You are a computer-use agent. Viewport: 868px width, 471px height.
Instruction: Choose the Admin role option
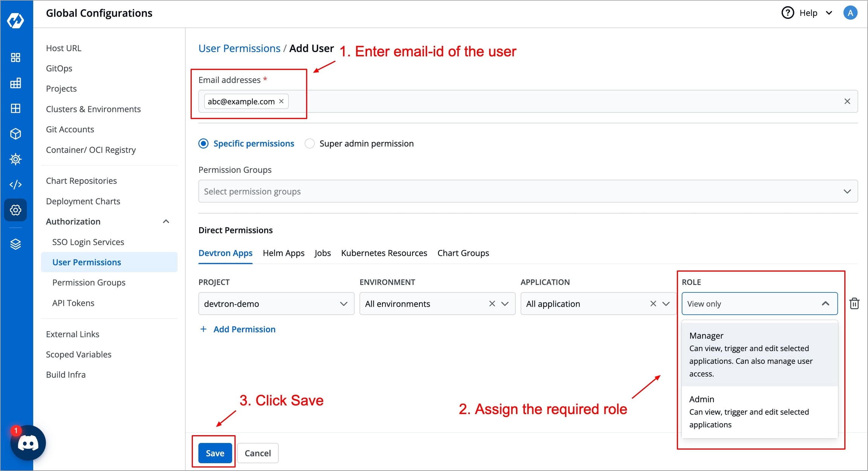[760, 411]
